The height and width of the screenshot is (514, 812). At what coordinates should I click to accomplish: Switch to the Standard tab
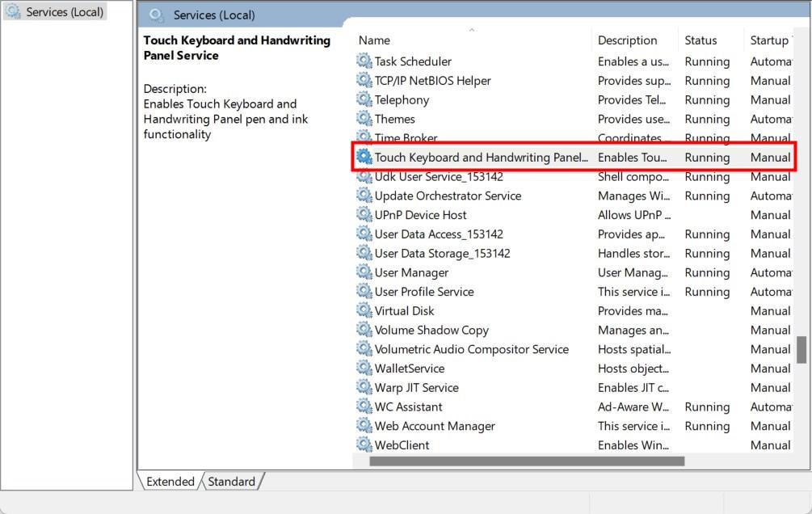click(x=231, y=482)
